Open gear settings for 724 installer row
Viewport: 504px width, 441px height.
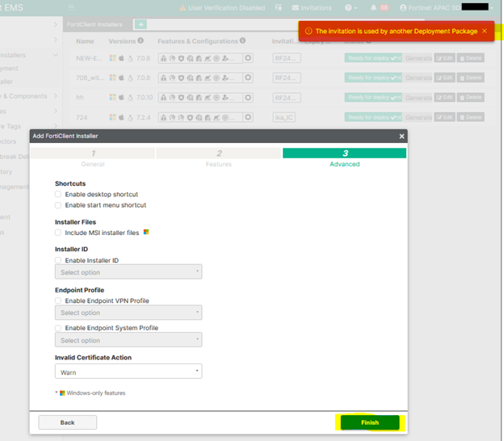(x=248, y=117)
